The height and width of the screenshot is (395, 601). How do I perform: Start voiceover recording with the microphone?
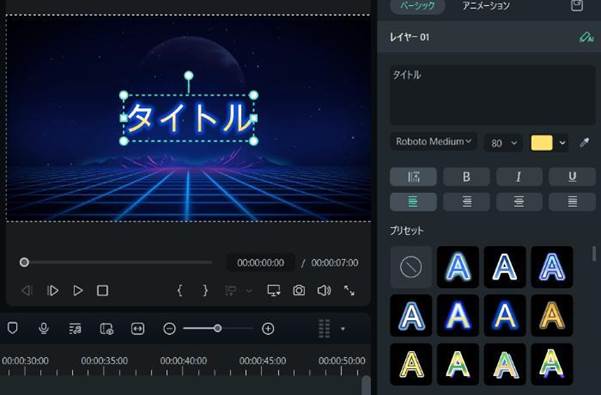tap(44, 328)
